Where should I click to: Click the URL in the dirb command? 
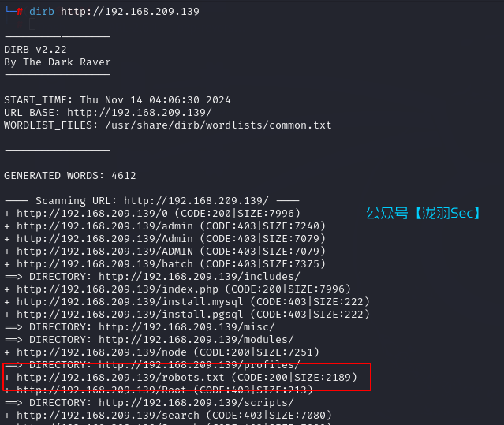click(130, 12)
